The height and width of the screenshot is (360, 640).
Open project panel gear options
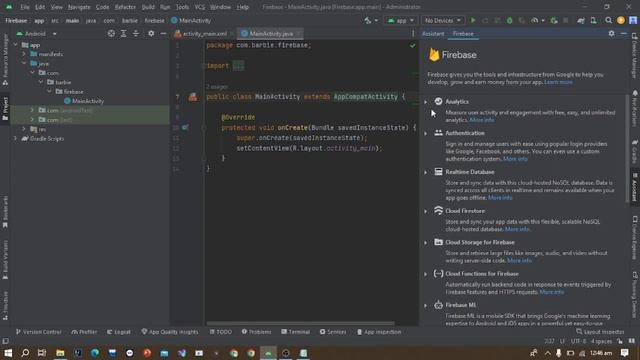[151, 33]
